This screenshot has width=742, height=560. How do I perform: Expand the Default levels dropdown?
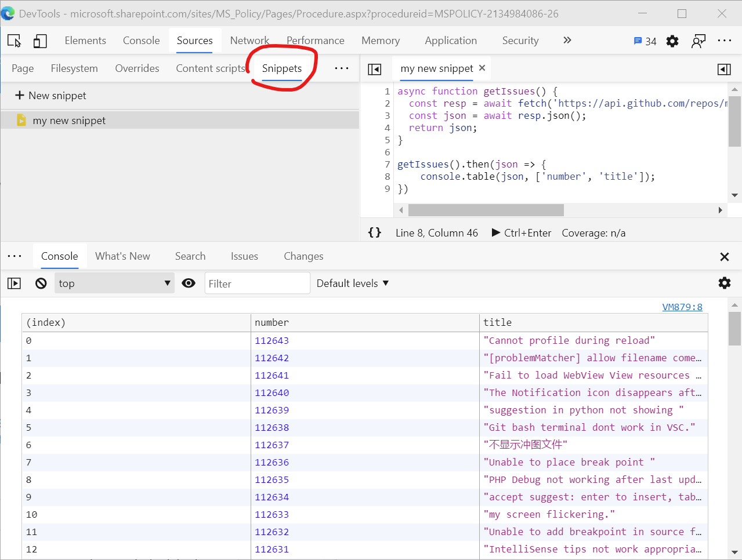point(352,283)
